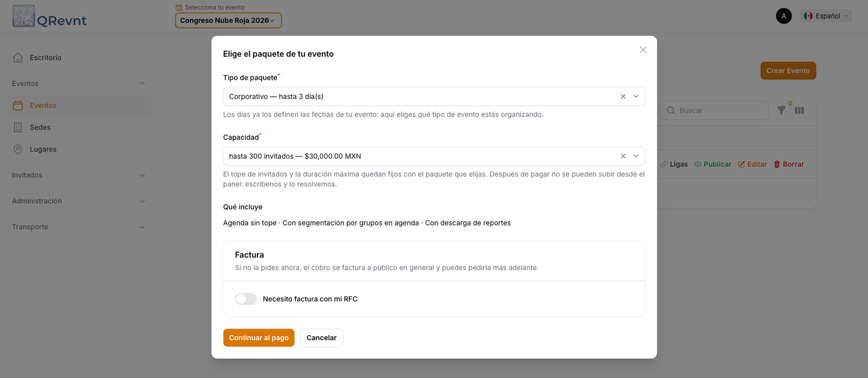Click the Cancelar button
Screen dimensions: 868x378
point(321,338)
